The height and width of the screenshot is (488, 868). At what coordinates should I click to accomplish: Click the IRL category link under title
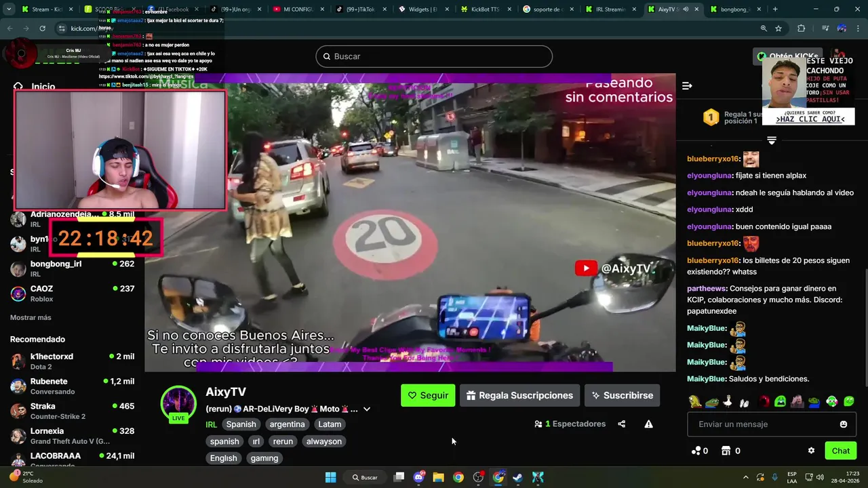pos(211,425)
